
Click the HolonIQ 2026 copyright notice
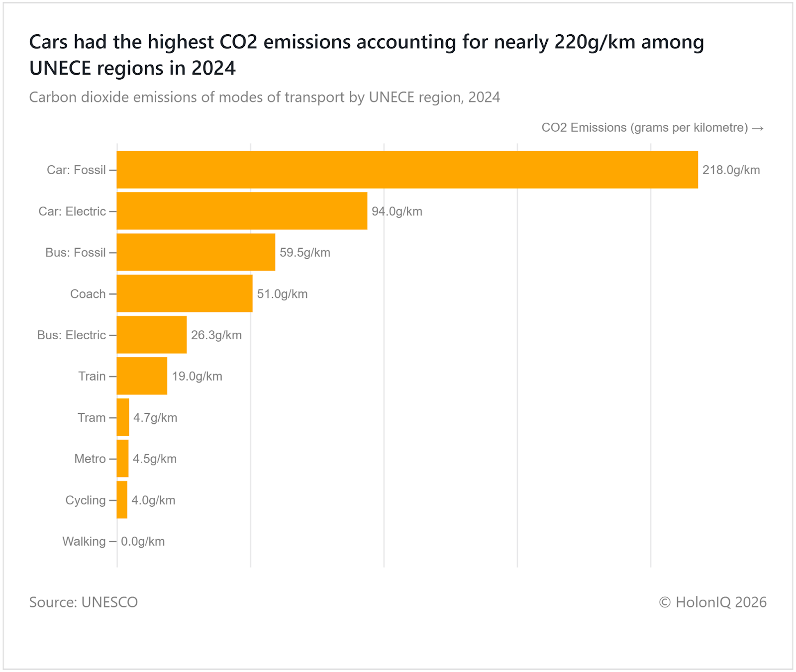click(712, 602)
